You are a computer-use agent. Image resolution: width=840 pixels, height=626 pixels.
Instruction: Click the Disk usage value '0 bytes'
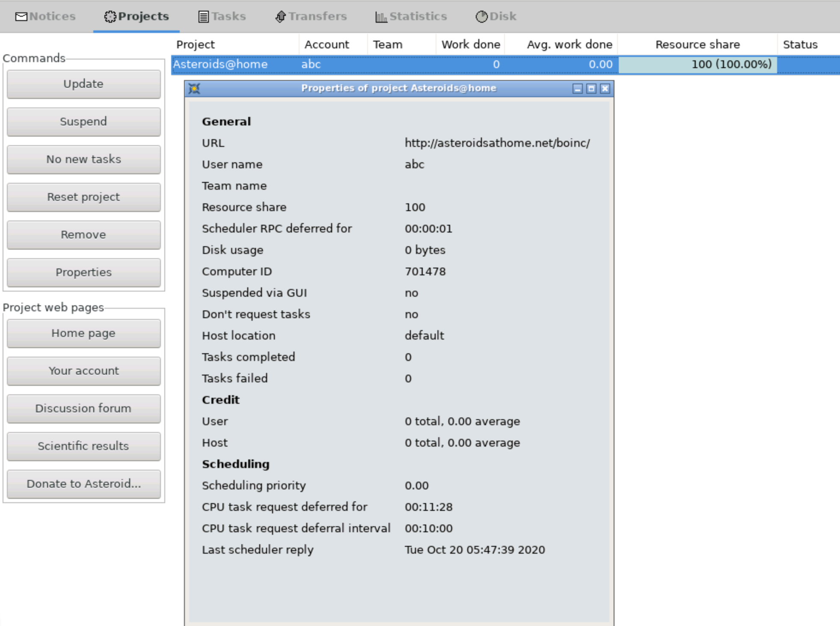tap(425, 250)
